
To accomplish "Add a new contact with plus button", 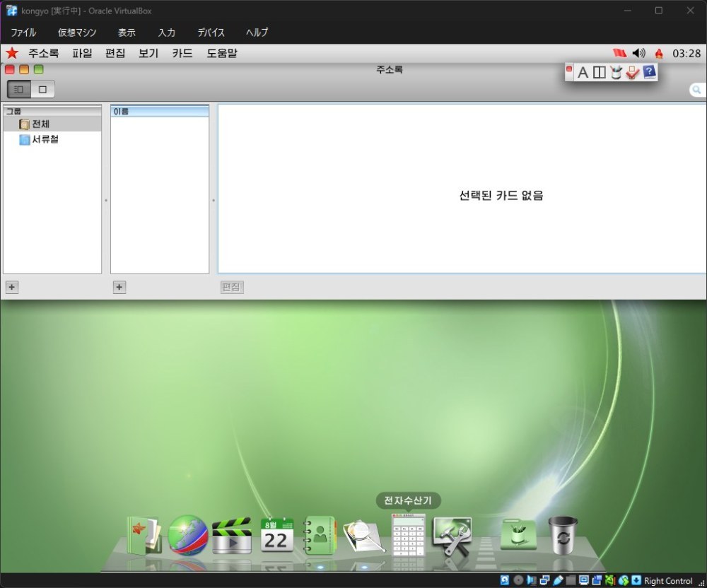I will (x=119, y=287).
